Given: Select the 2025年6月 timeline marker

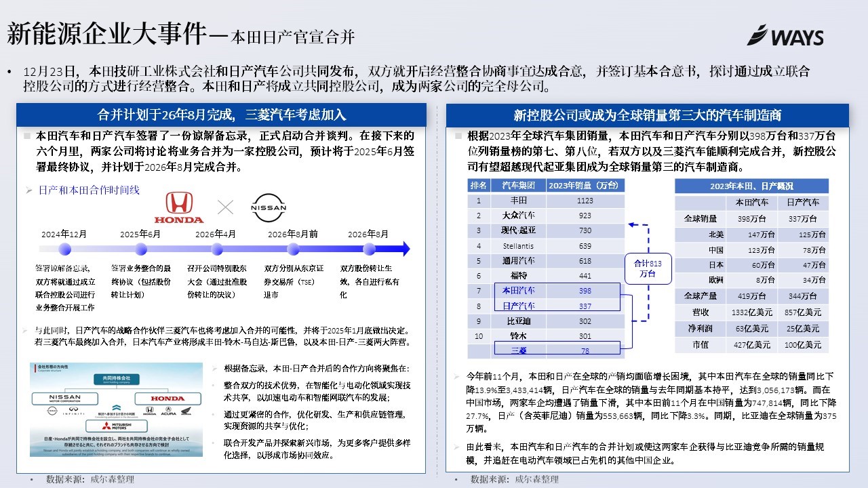Looking at the screenshot, I should pyautogui.click(x=141, y=249).
